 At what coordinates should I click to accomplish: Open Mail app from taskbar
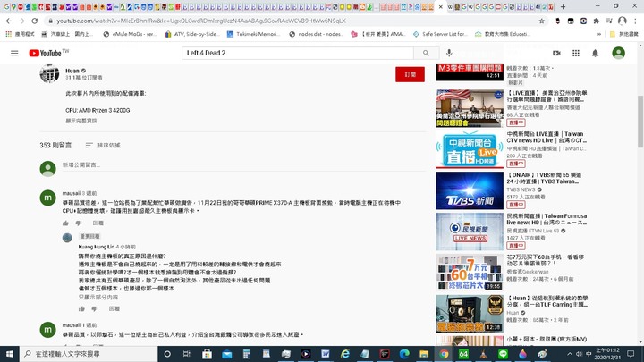tap(226, 354)
